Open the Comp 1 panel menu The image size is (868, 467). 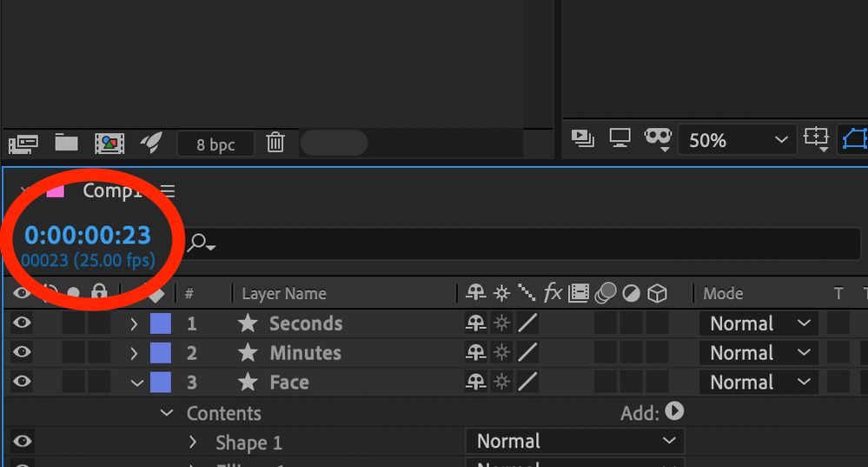pyautogui.click(x=168, y=191)
